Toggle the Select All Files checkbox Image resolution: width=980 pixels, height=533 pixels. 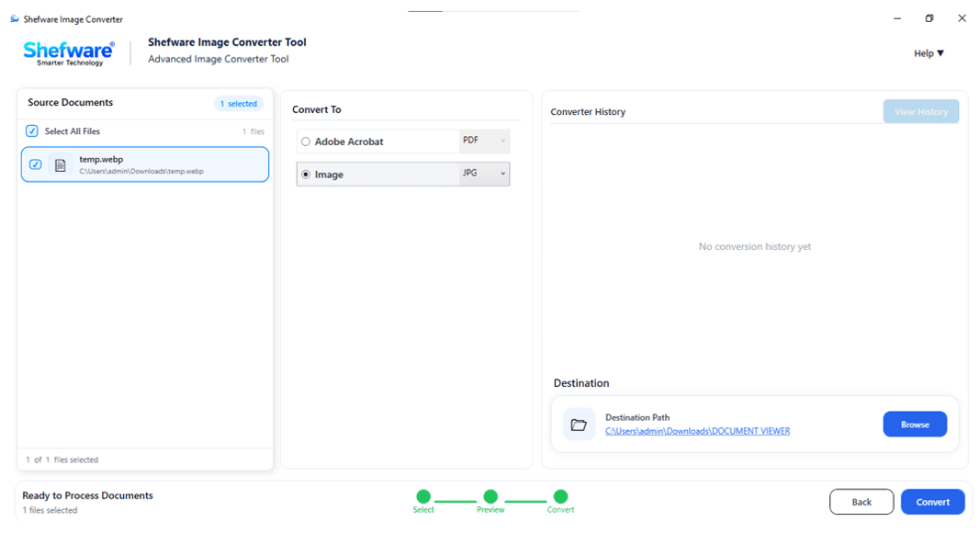32,131
